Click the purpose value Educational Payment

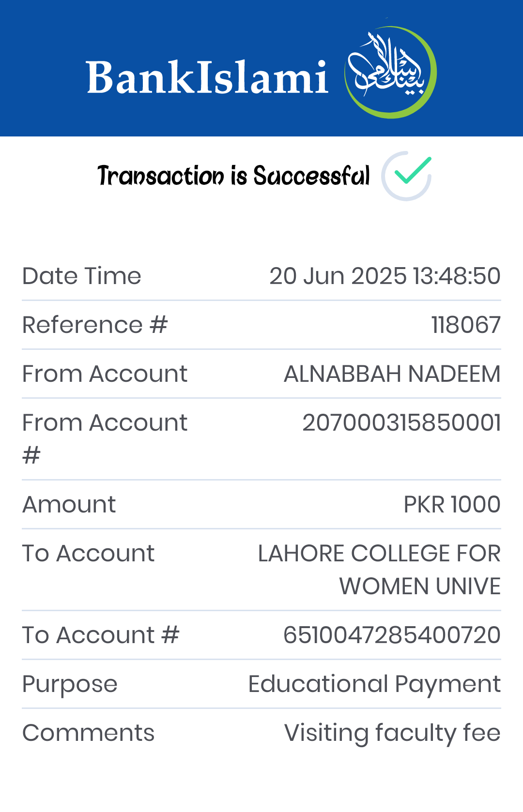click(374, 684)
